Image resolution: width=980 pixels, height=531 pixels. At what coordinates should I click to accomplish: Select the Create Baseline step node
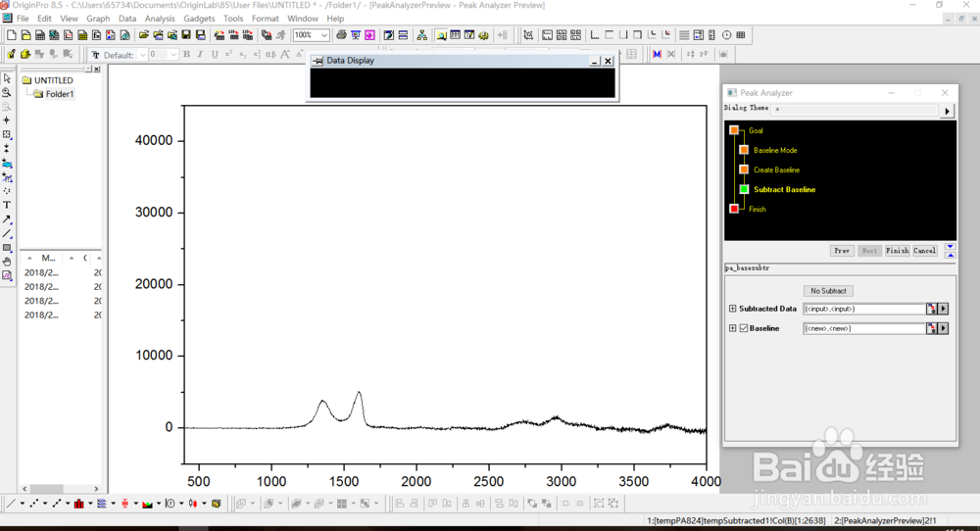[x=744, y=169]
